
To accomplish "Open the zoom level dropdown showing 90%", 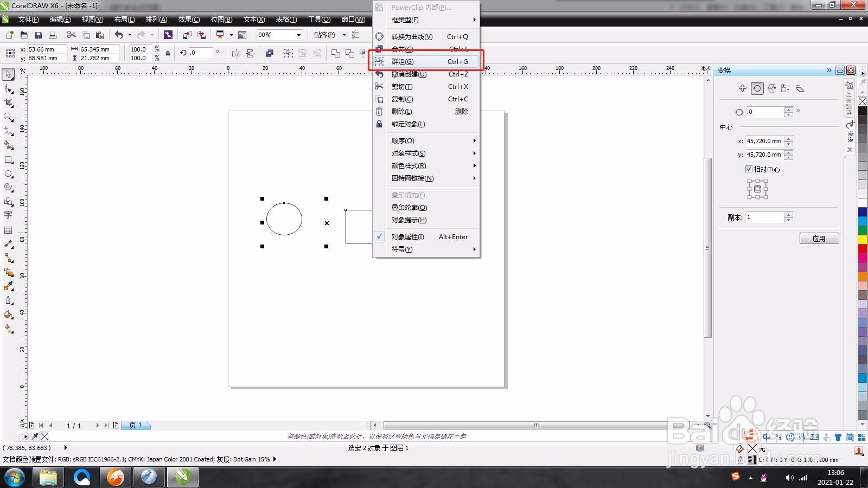I will (298, 35).
